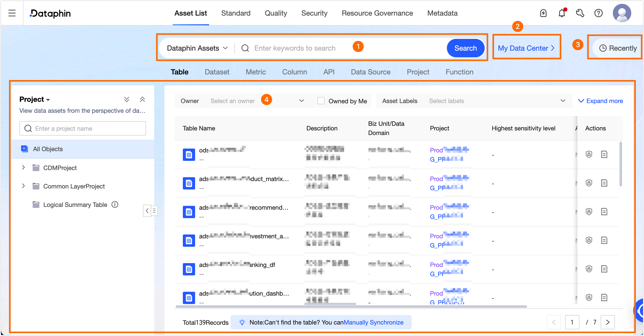644x336 pixels.
Task: Open the Dataphin Assets scope dropdown
Action: [x=197, y=48]
